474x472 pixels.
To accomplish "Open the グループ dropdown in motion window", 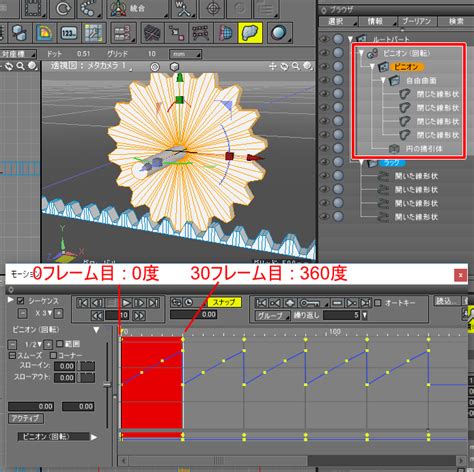I will [273, 315].
